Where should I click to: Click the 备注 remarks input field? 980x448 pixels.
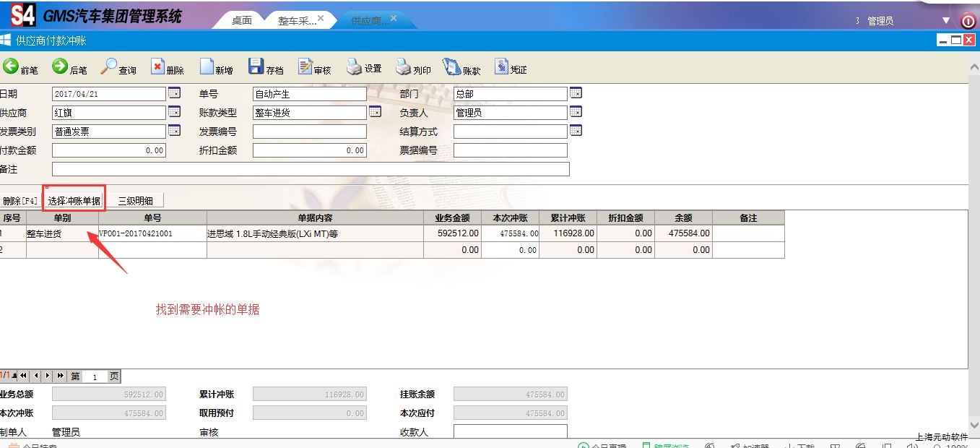point(311,169)
